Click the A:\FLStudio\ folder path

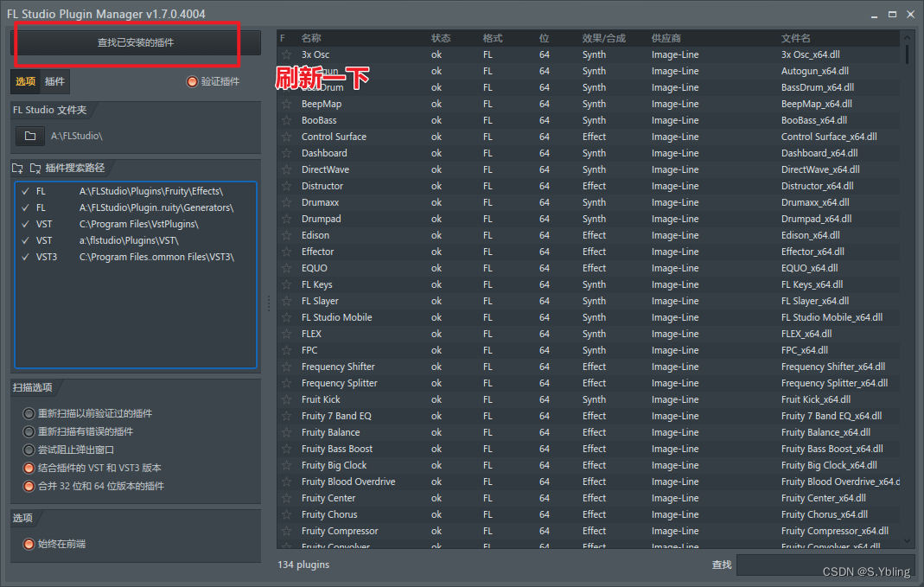pos(77,136)
